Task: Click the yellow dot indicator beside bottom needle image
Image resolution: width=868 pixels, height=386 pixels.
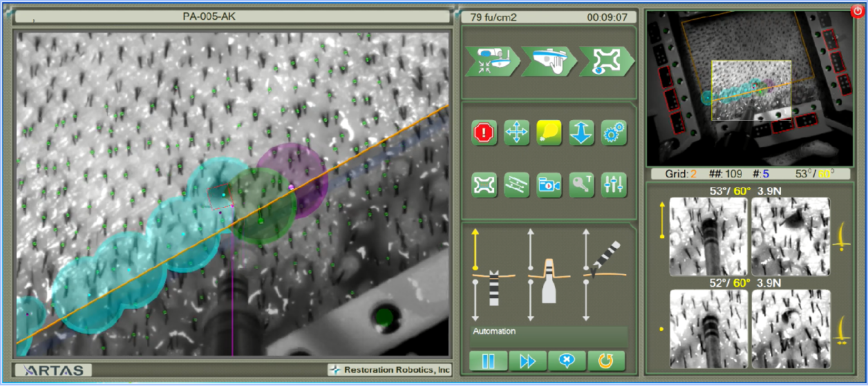Action: click(662, 329)
